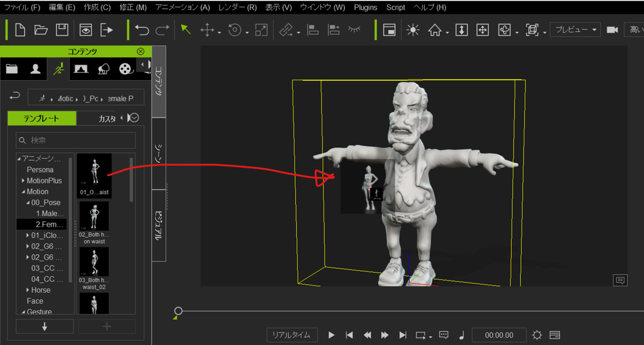Go back with the return arrow in Content panel
Image resolution: width=644 pixels, height=345 pixels.
15,96
